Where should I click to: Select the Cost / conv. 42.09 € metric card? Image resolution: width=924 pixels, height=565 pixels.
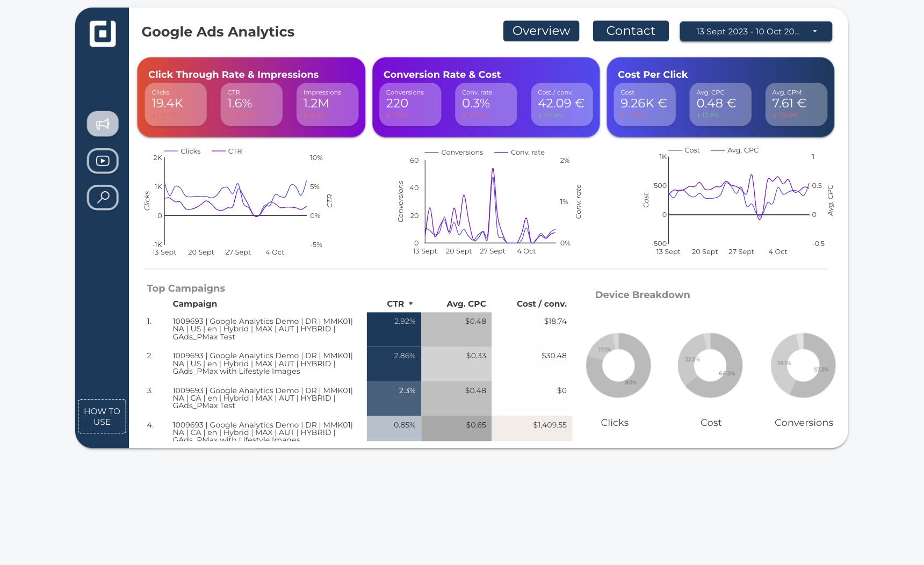[561, 104]
